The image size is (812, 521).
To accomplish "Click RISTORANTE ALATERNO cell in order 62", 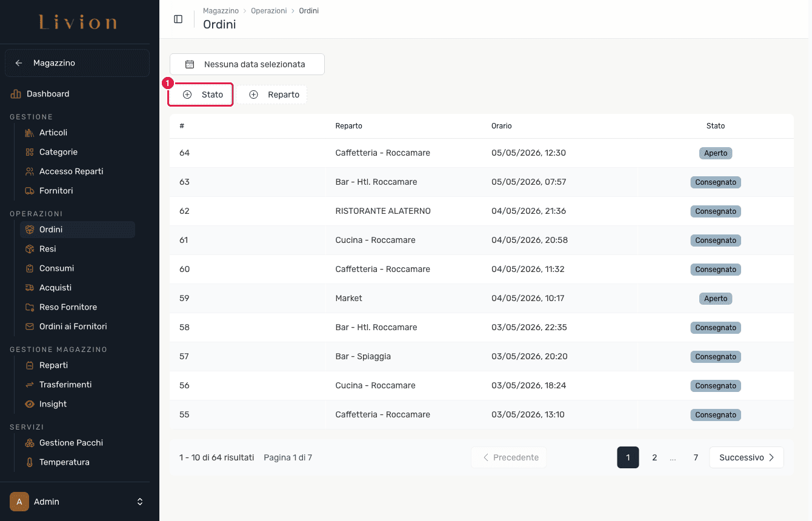I will click(383, 211).
